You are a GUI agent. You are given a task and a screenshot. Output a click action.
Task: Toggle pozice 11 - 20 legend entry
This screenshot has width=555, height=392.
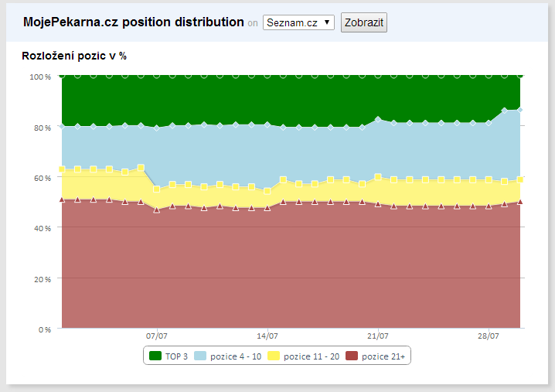point(303,356)
